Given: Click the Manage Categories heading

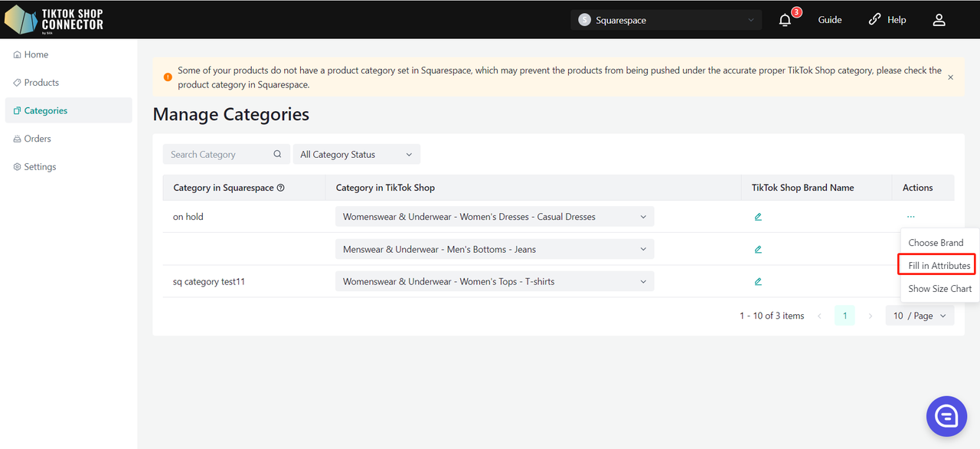Looking at the screenshot, I should click(x=231, y=114).
